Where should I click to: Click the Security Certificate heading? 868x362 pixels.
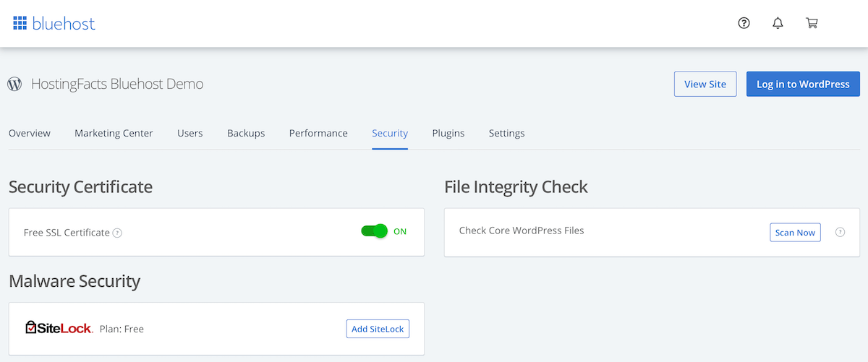(80, 187)
